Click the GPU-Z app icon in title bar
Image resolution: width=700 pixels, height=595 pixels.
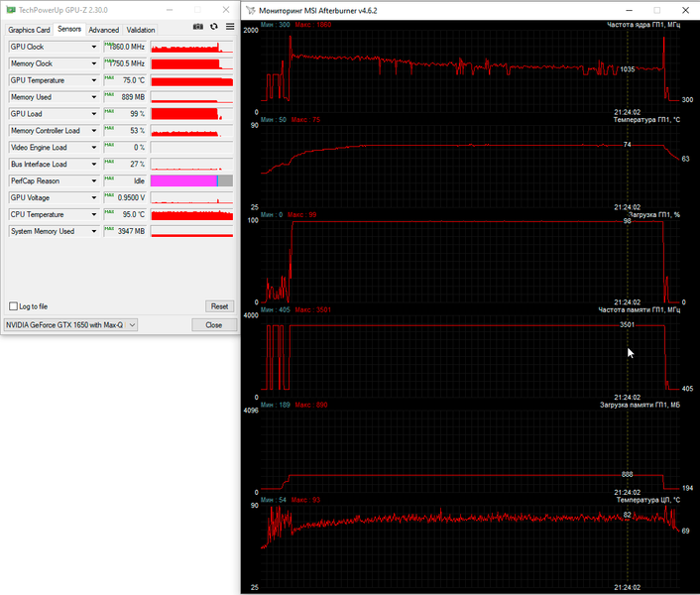coord(10,9)
